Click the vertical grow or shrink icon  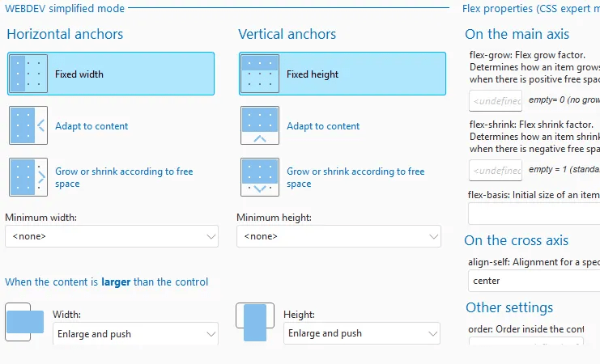[x=260, y=177]
